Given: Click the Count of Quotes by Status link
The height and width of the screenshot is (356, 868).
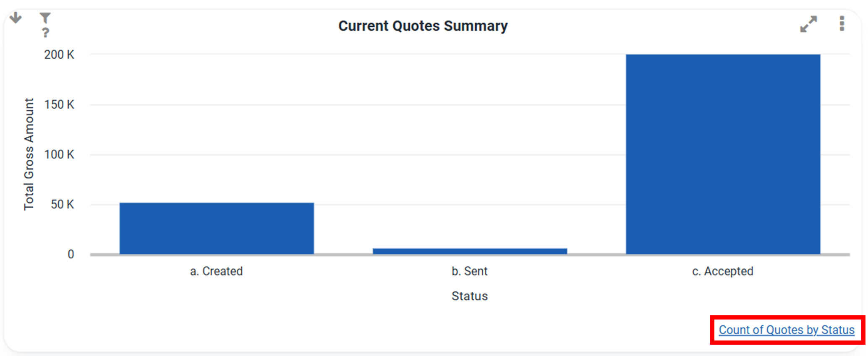Looking at the screenshot, I should pos(786,330).
